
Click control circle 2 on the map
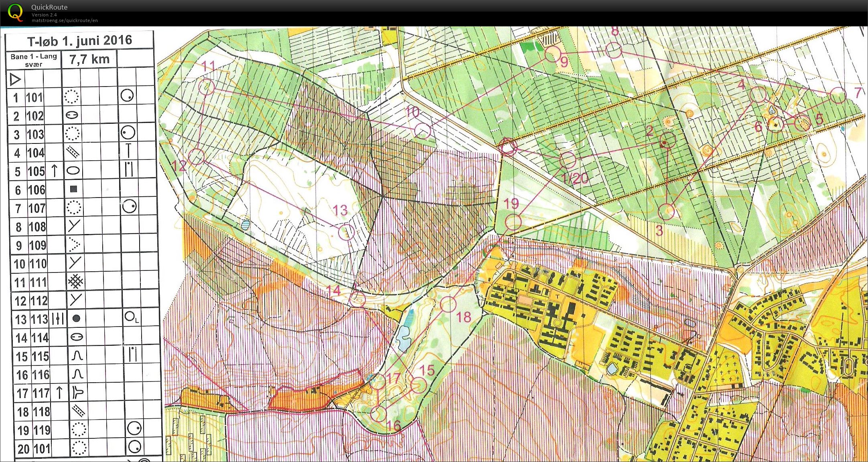[x=667, y=141]
